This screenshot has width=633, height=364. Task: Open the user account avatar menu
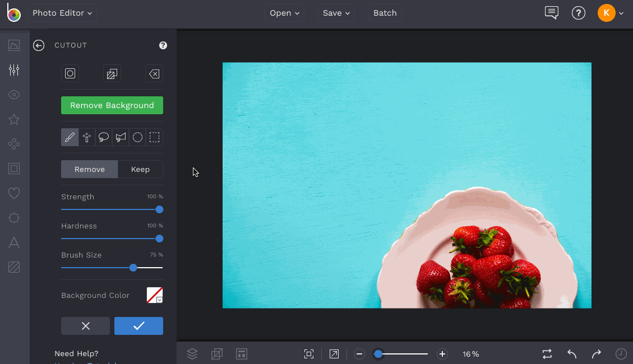tap(611, 13)
